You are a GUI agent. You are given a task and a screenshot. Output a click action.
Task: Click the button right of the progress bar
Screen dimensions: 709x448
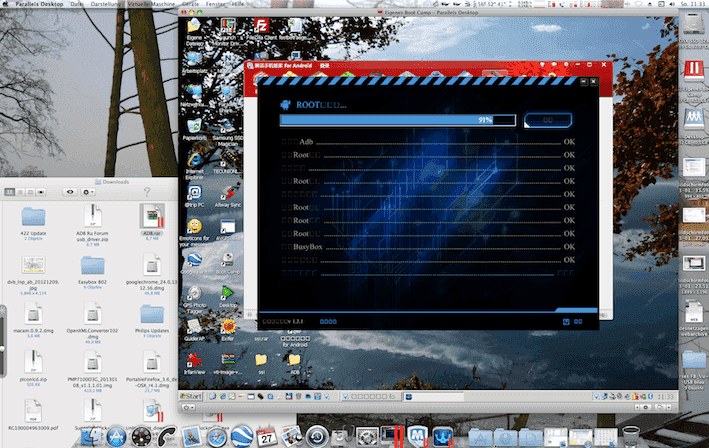pyautogui.click(x=548, y=120)
